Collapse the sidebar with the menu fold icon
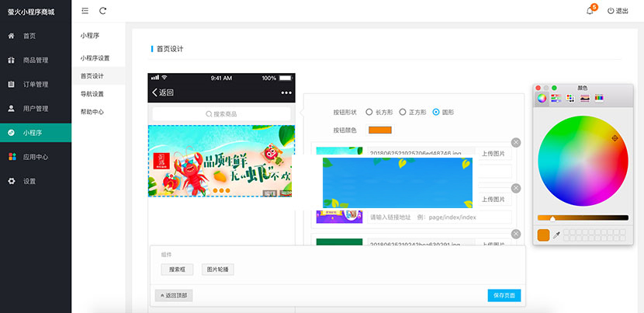 [x=85, y=11]
